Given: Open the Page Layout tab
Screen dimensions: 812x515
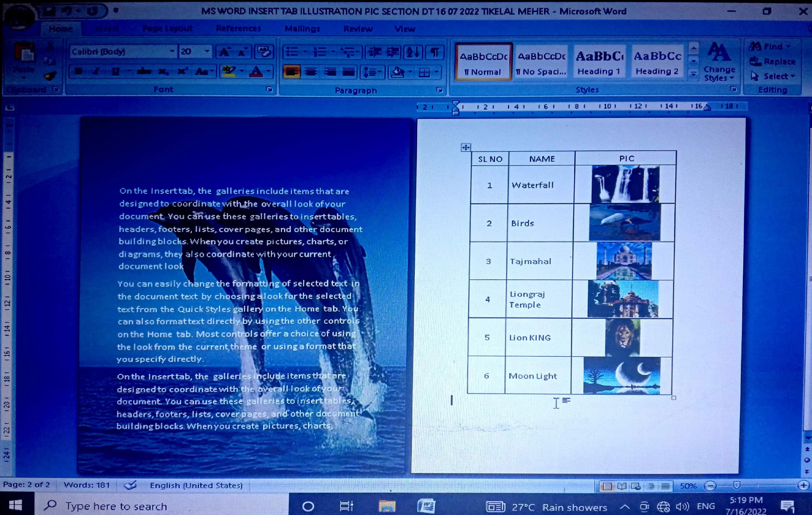Looking at the screenshot, I should click(x=168, y=29).
